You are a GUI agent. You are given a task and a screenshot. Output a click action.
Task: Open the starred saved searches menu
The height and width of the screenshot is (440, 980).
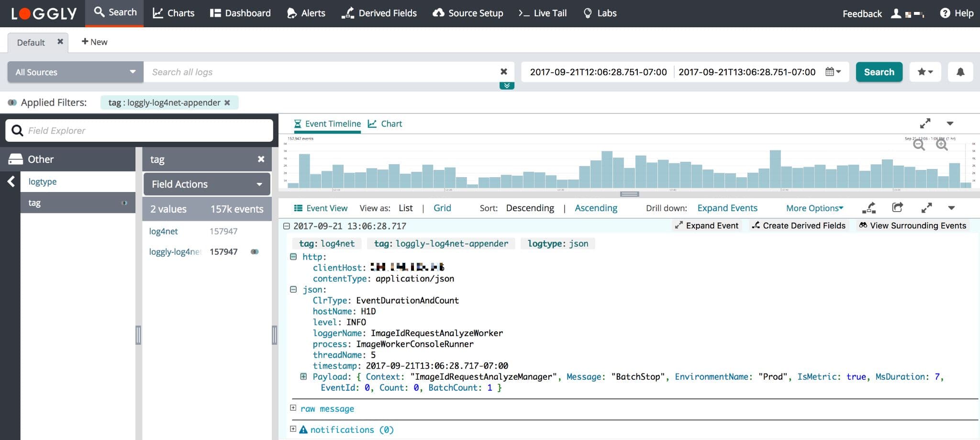(925, 72)
